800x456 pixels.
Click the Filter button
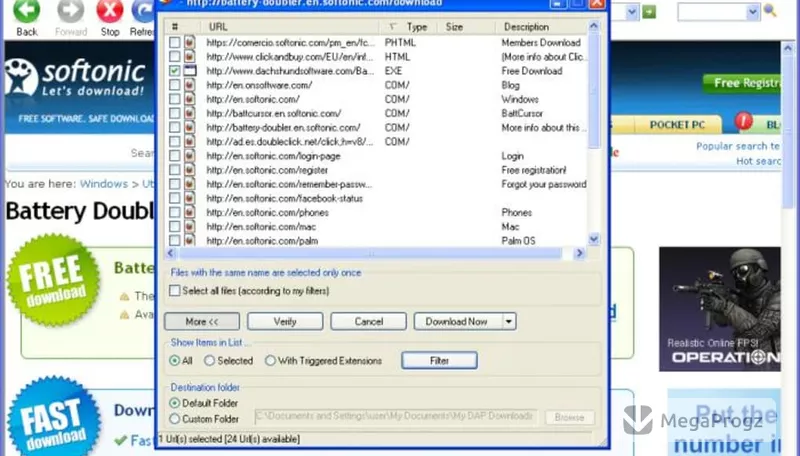[439, 361]
